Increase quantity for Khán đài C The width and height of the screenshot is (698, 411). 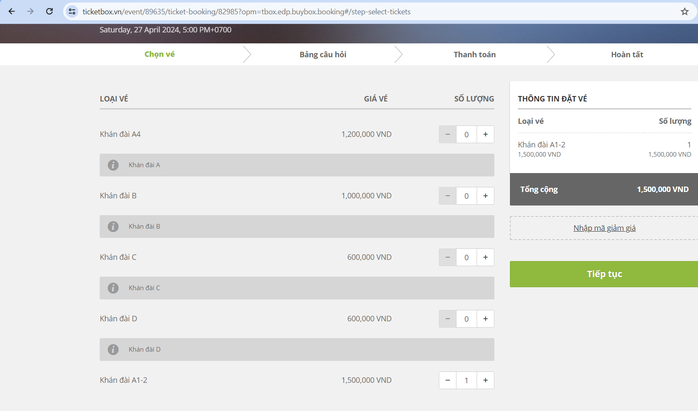pos(485,257)
